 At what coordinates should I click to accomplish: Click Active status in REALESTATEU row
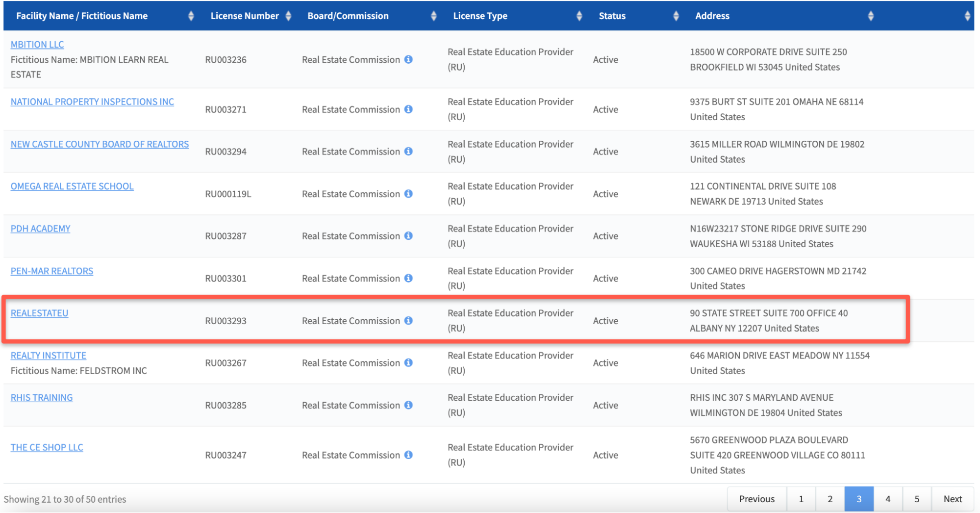(x=605, y=321)
